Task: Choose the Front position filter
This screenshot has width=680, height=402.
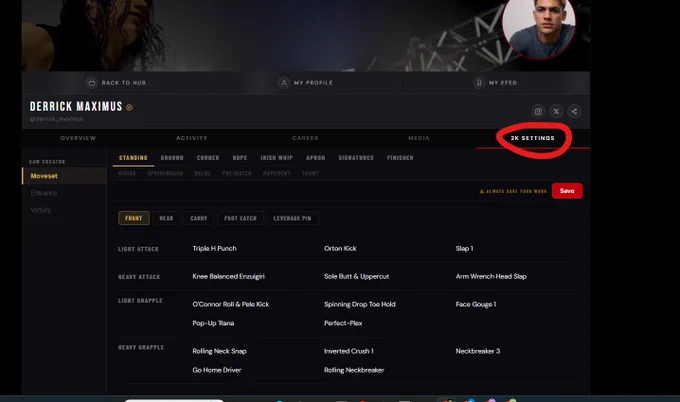Action: 134,218
